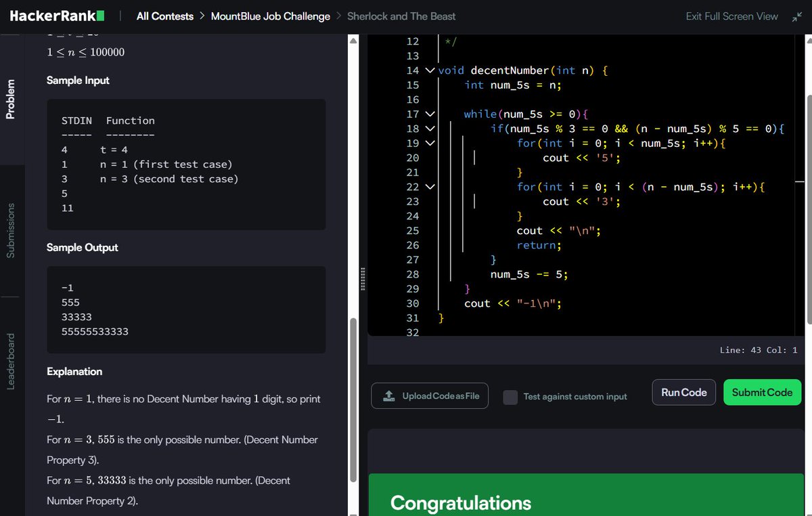Click the upload icon in Upload Code as File
The height and width of the screenshot is (516, 812).
click(x=388, y=395)
